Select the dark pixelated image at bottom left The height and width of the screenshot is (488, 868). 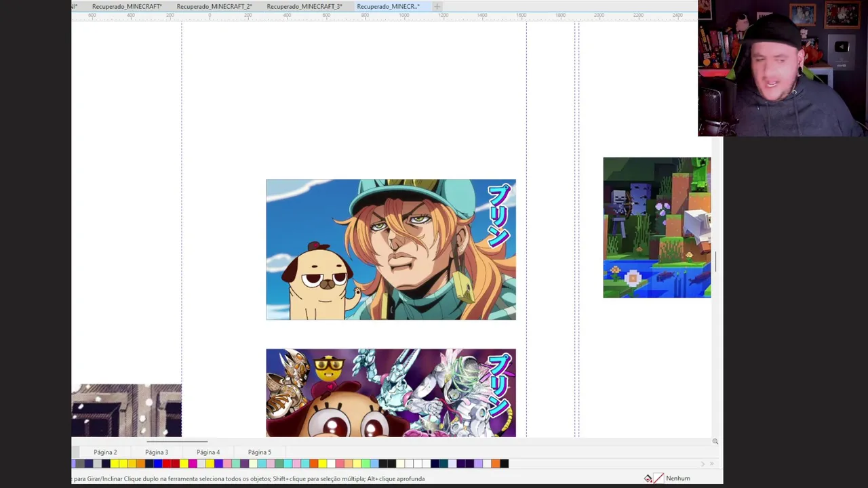[126, 411]
